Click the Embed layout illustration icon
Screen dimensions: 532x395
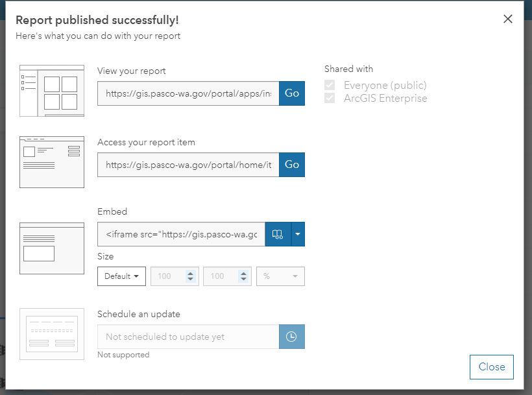click(52, 248)
